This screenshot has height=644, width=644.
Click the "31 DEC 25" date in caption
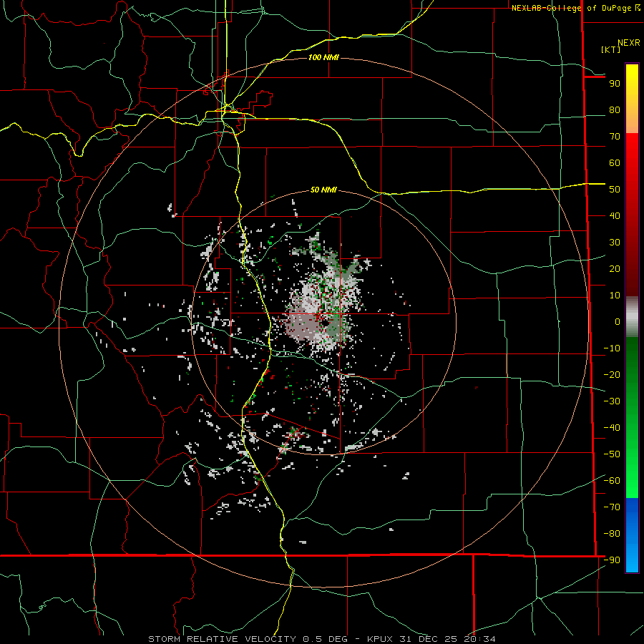428,639
